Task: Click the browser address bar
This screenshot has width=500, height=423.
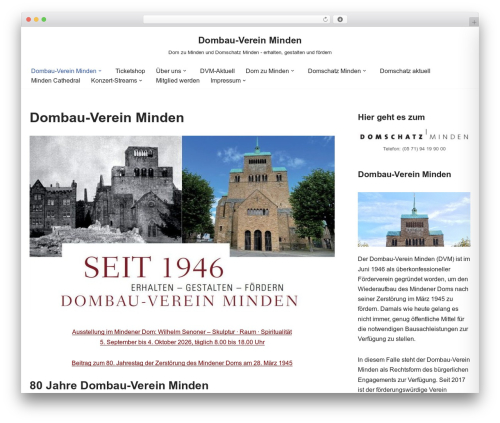Action: (236, 20)
